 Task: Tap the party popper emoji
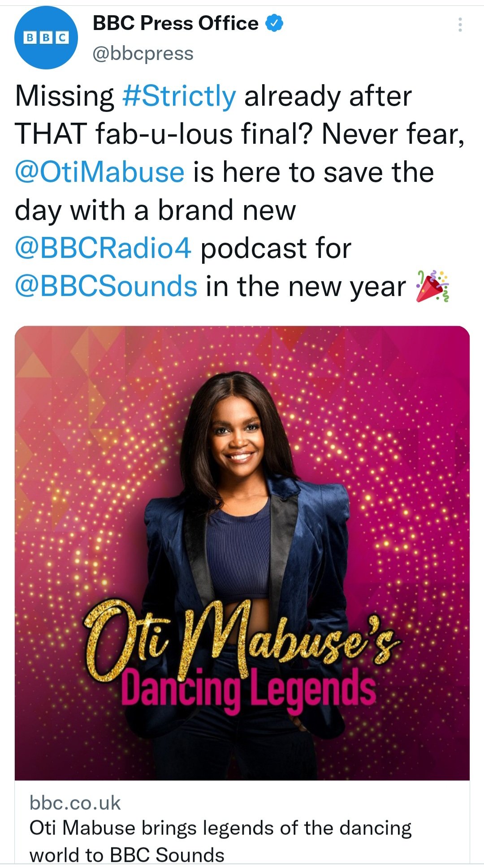click(x=432, y=287)
